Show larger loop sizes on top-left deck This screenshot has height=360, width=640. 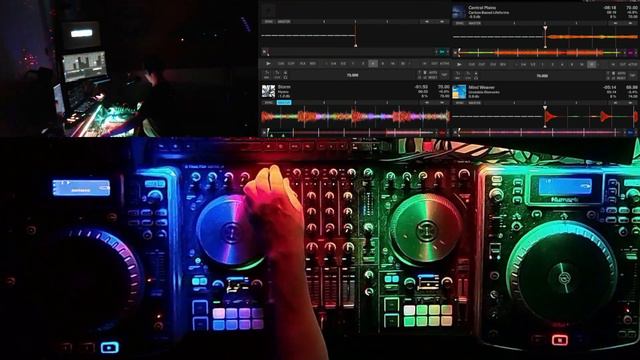coord(410,64)
